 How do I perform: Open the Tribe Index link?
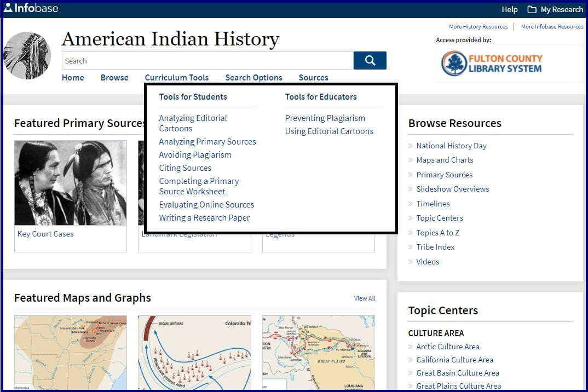pos(435,247)
